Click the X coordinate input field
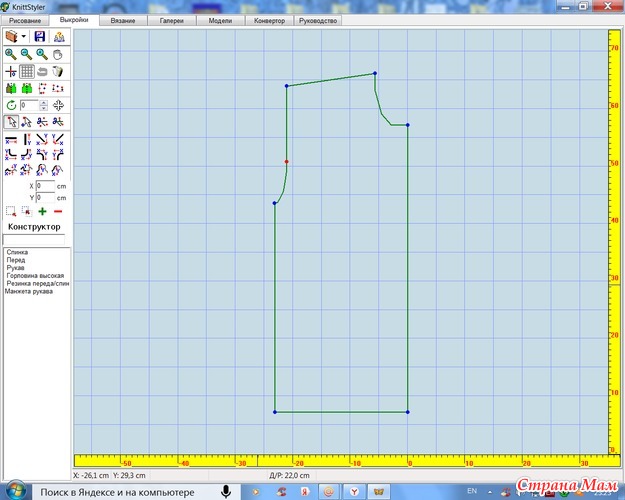The width and height of the screenshot is (625, 500). tap(45, 186)
